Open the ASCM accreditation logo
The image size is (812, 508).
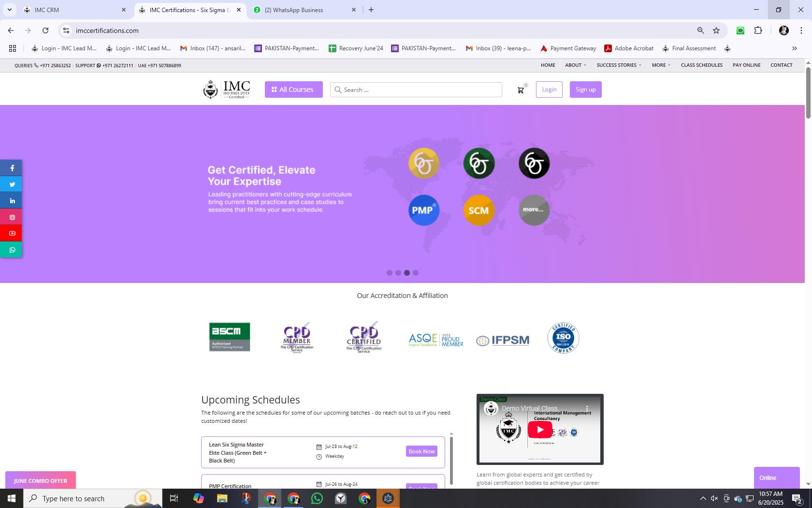coord(230,337)
